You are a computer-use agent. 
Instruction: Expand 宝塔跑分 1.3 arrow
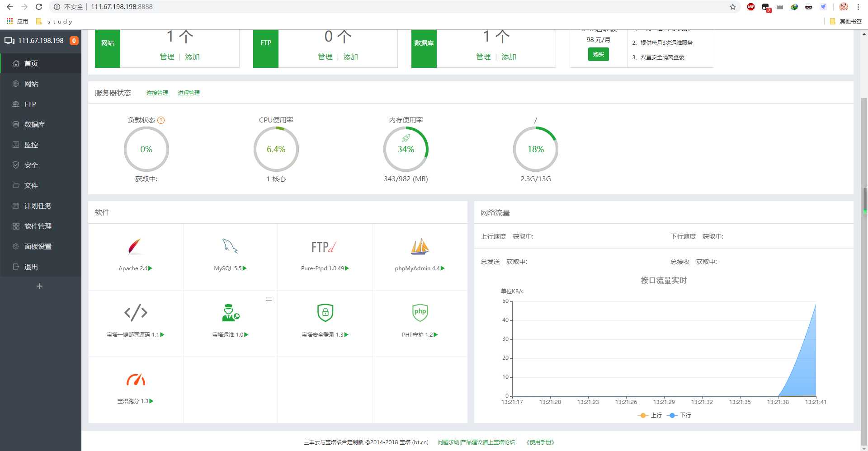(x=151, y=401)
